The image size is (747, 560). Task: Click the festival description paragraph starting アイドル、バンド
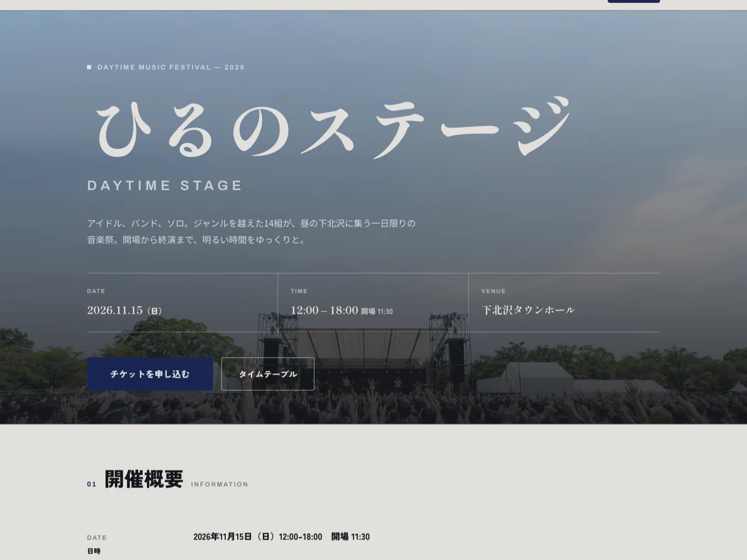[251, 231]
